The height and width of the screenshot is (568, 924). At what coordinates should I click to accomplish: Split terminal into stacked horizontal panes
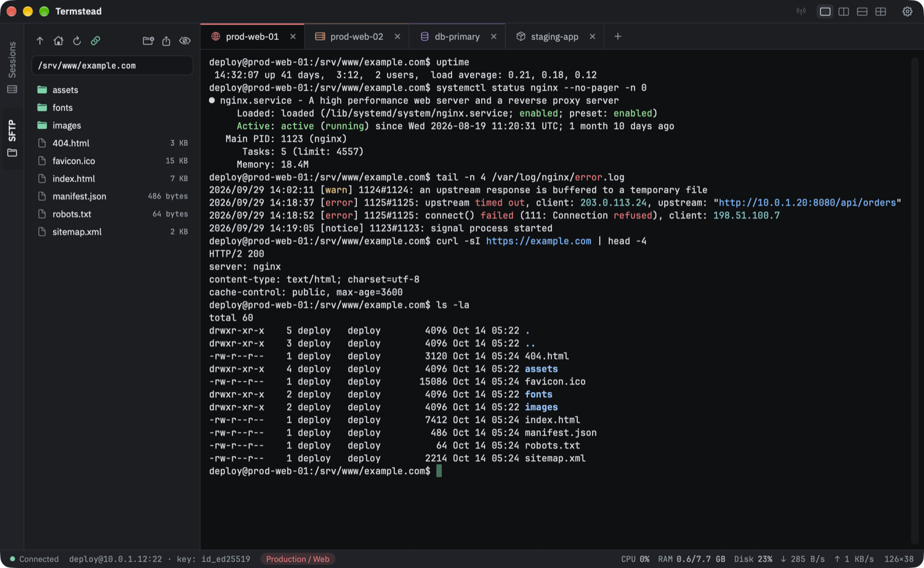coord(862,12)
